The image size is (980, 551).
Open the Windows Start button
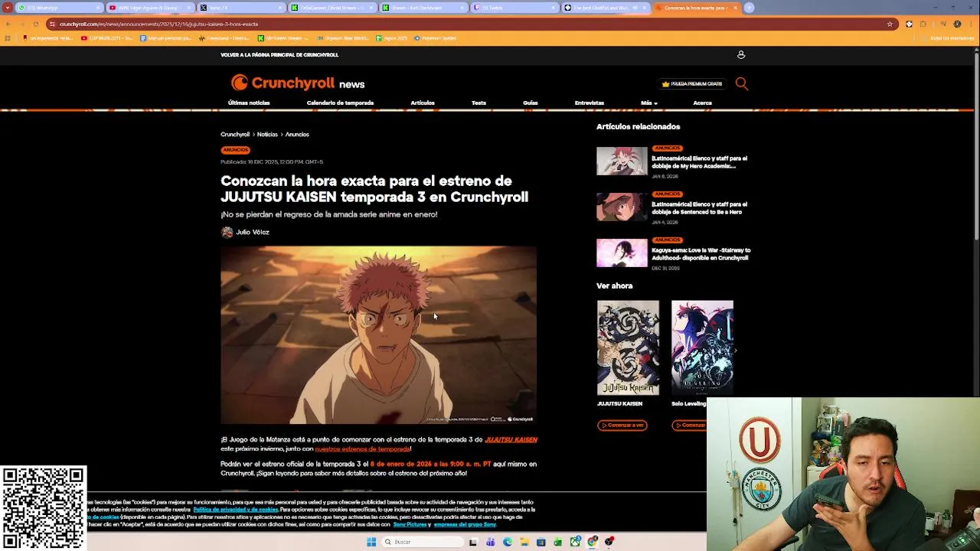point(371,542)
